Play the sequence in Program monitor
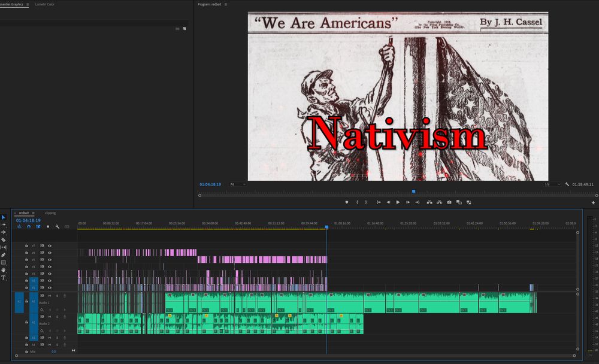The width and height of the screenshot is (599, 364). coord(398,202)
